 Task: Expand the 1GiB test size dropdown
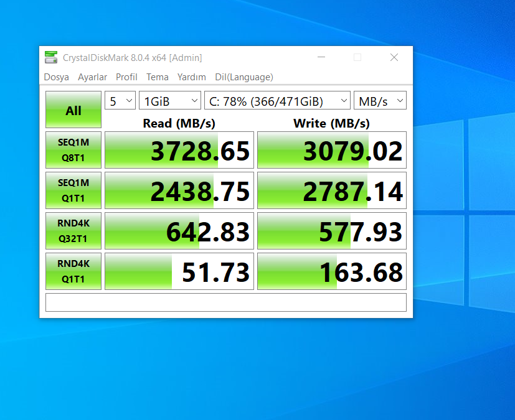click(170, 100)
